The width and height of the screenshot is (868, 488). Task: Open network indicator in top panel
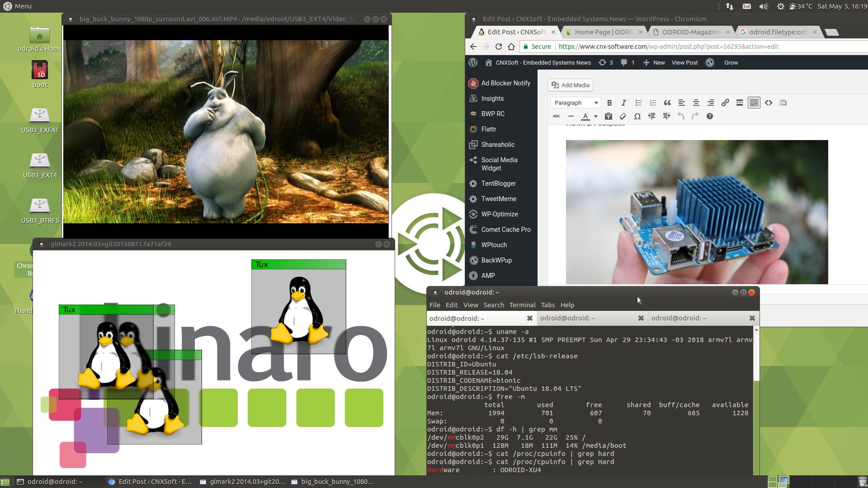coord(730,6)
